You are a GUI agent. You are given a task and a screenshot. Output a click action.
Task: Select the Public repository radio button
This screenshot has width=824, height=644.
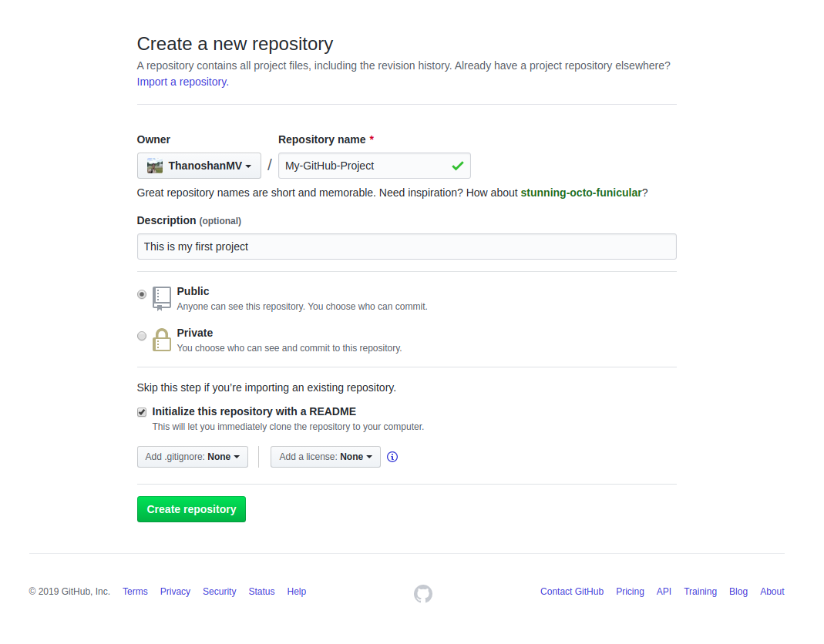click(x=142, y=294)
